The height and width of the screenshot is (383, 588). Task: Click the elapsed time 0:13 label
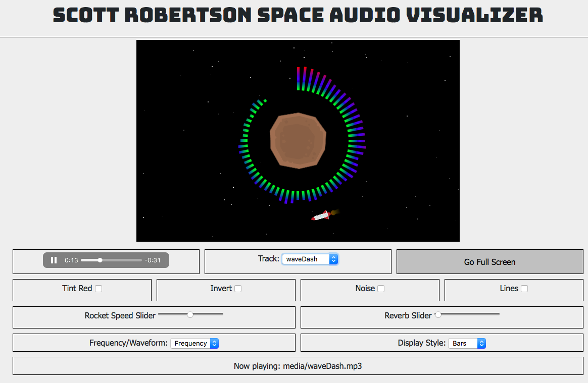71,260
